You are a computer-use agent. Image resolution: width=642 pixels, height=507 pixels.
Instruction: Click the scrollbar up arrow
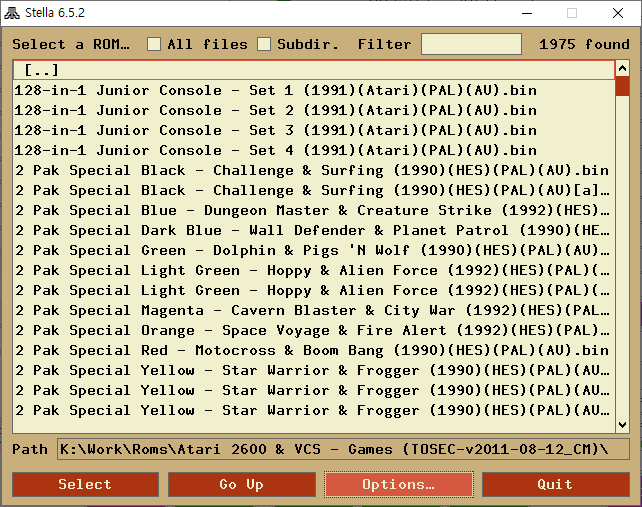coord(622,68)
